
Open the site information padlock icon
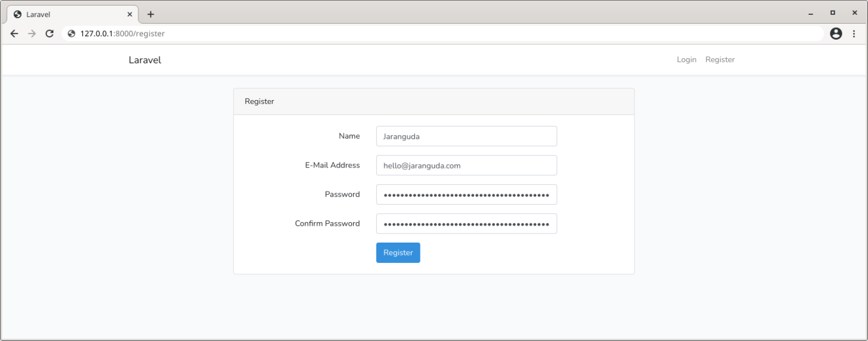pos(71,33)
